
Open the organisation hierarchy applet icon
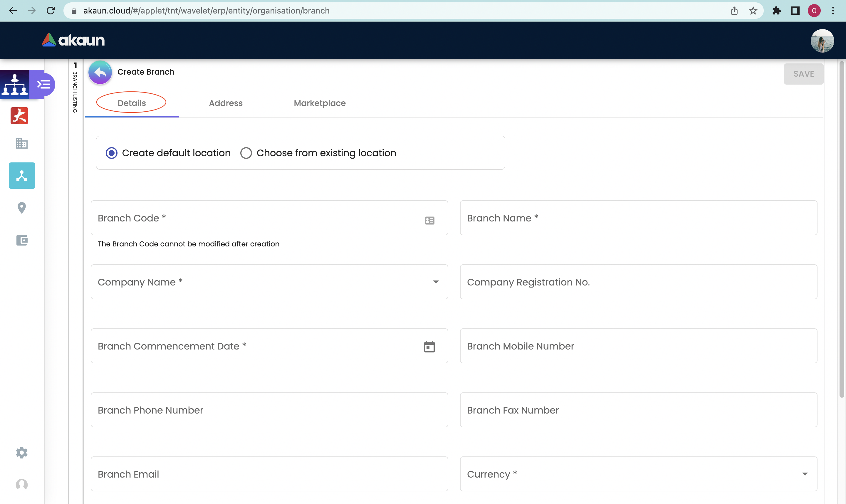15,85
